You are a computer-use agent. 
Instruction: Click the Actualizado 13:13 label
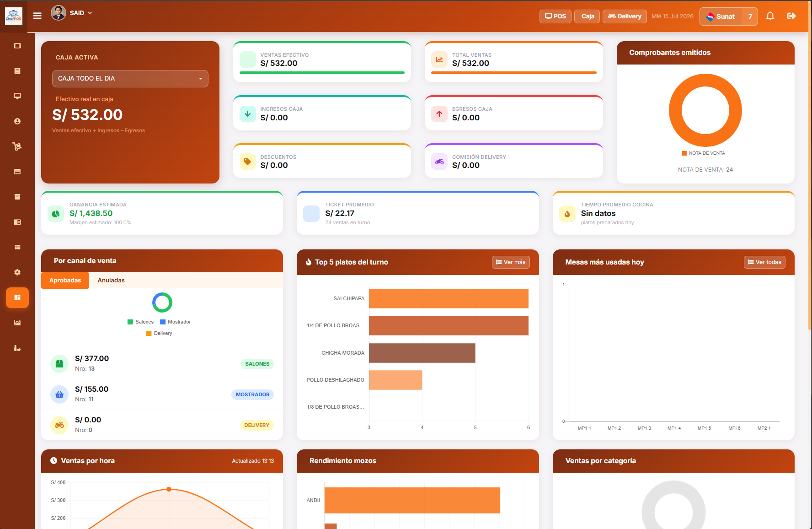tap(253, 461)
